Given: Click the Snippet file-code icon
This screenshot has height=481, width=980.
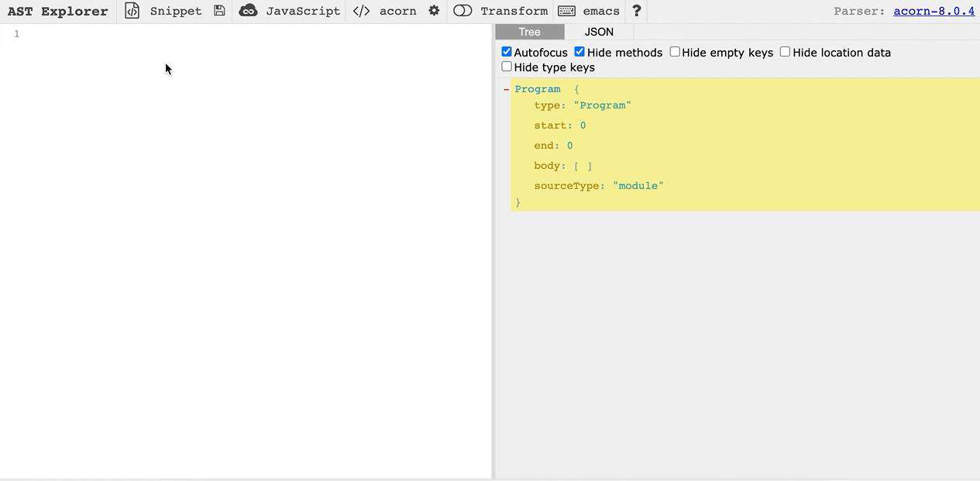Looking at the screenshot, I should (x=132, y=11).
